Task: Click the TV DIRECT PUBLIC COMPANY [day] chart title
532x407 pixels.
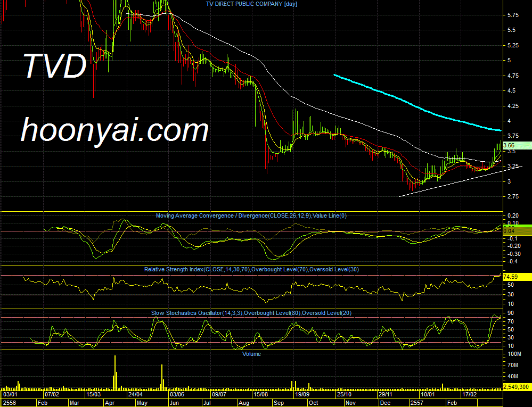Action: pyautogui.click(x=251, y=4)
